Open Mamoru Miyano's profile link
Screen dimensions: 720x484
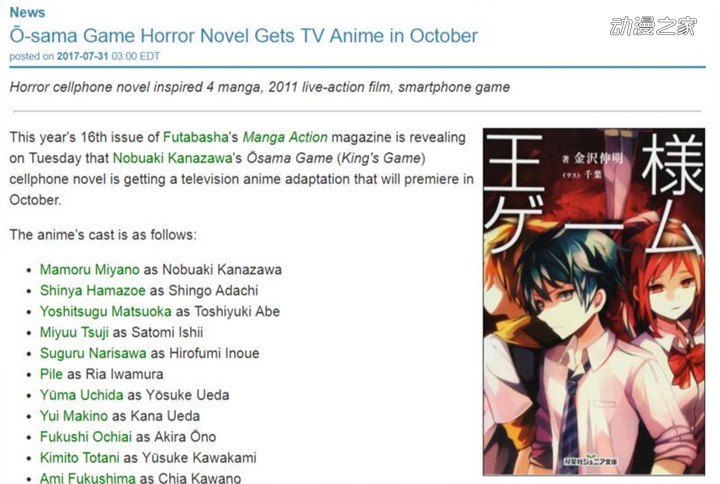click(90, 270)
